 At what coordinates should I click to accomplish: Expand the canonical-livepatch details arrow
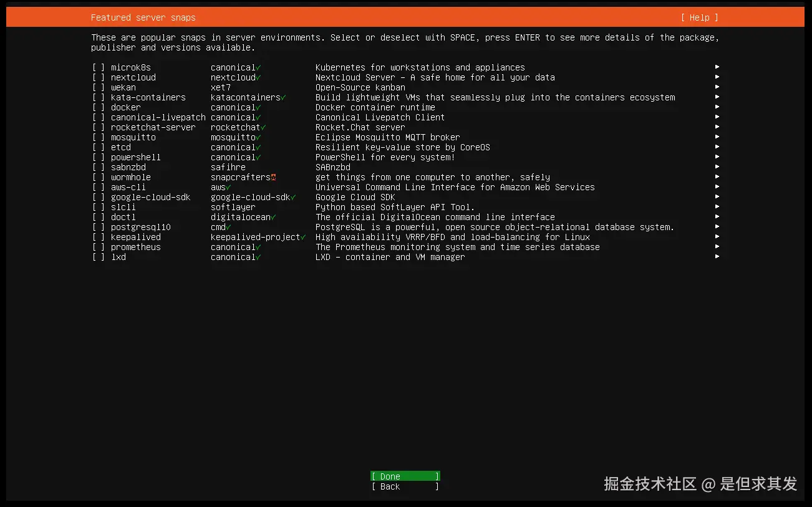[x=717, y=117]
